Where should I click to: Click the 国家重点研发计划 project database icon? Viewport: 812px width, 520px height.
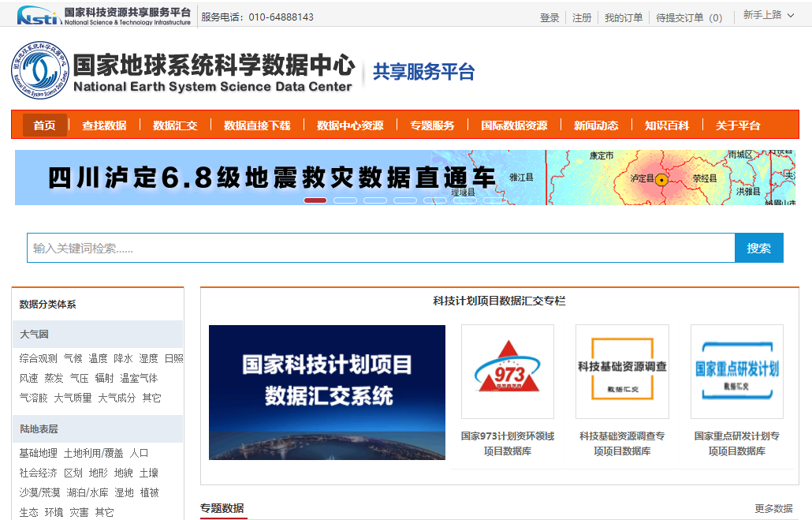736,371
